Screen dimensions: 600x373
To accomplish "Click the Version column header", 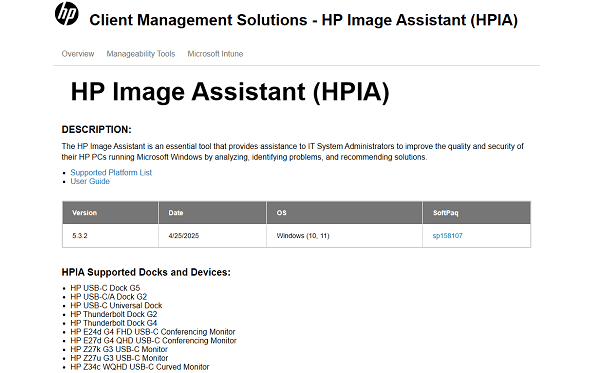I will pos(110,213).
